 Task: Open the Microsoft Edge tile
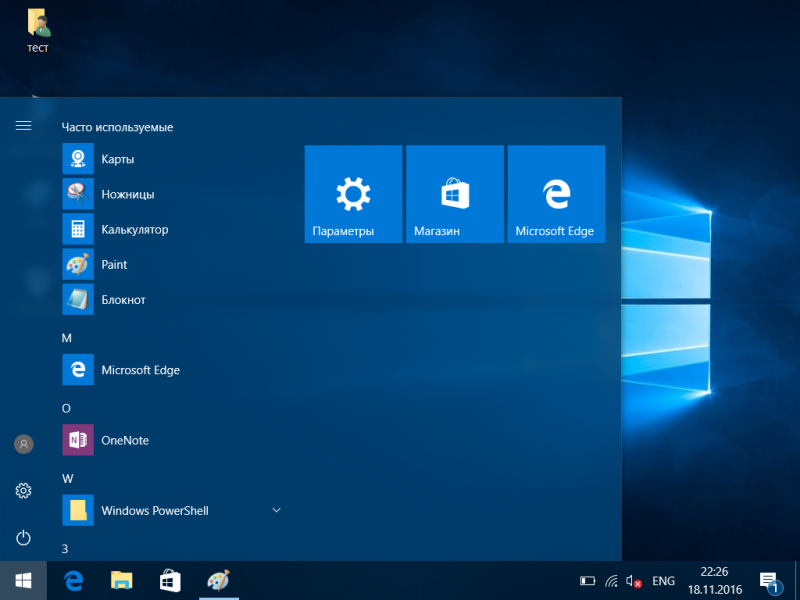click(557, 194)
